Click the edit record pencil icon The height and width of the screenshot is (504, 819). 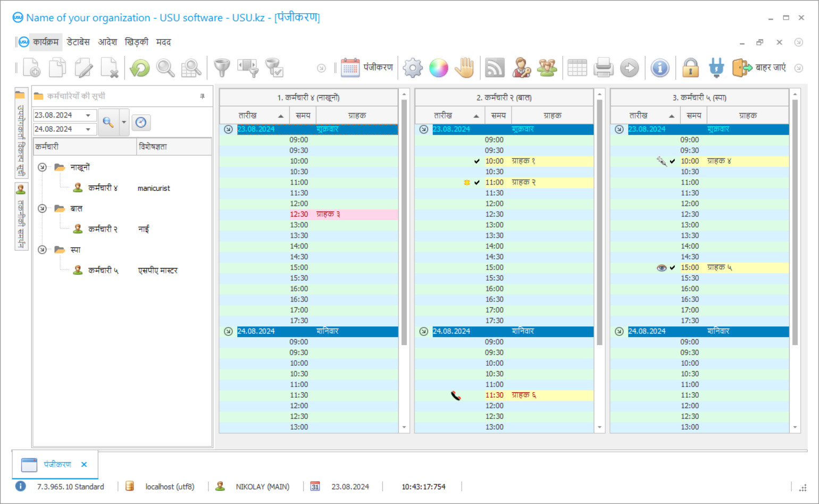pos(83,68)
